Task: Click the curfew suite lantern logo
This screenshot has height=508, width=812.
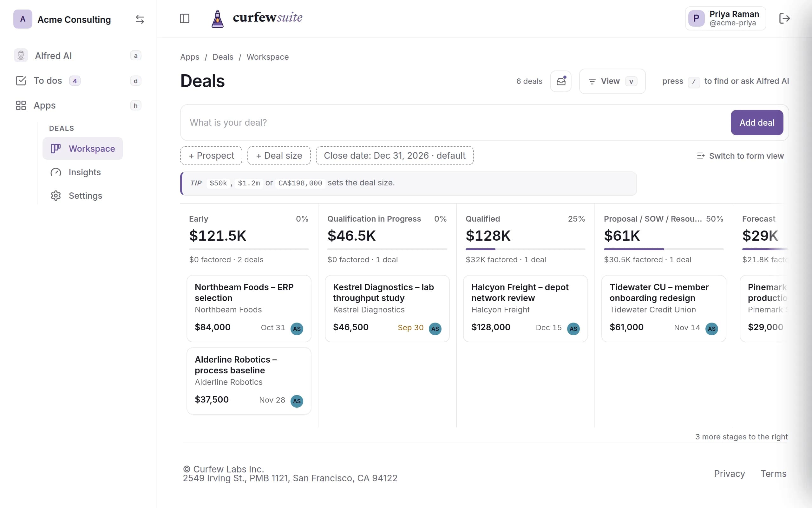Action: pyautogui.click(x=217, y=19)
